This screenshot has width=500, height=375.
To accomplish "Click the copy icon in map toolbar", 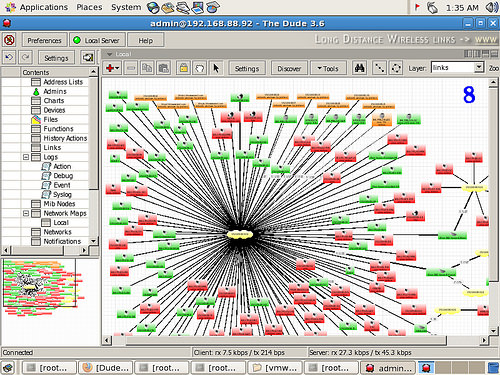I will pos(147,68).
